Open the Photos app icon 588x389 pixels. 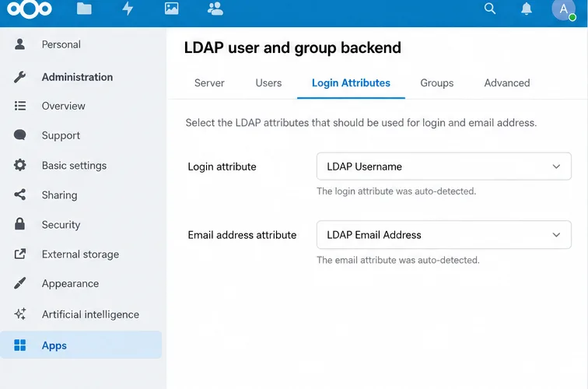point(171,9)
